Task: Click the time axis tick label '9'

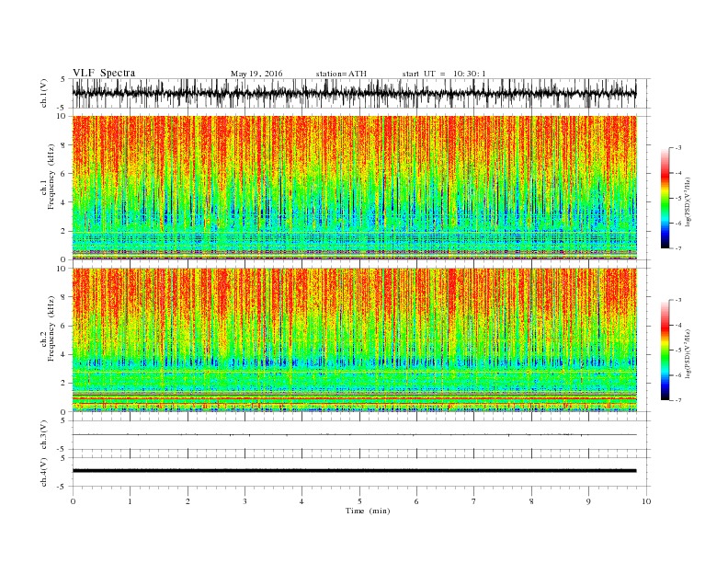Action: click(588, 501)
